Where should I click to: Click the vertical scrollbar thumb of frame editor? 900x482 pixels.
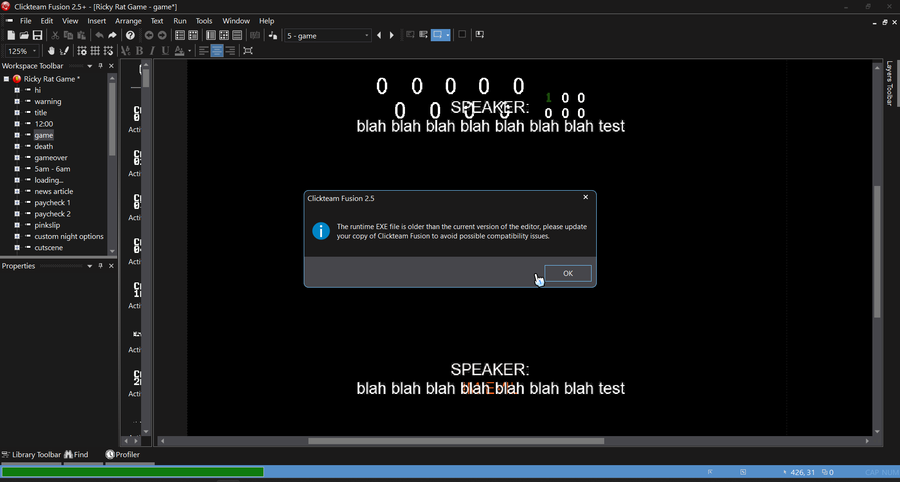tap(876, 251)
